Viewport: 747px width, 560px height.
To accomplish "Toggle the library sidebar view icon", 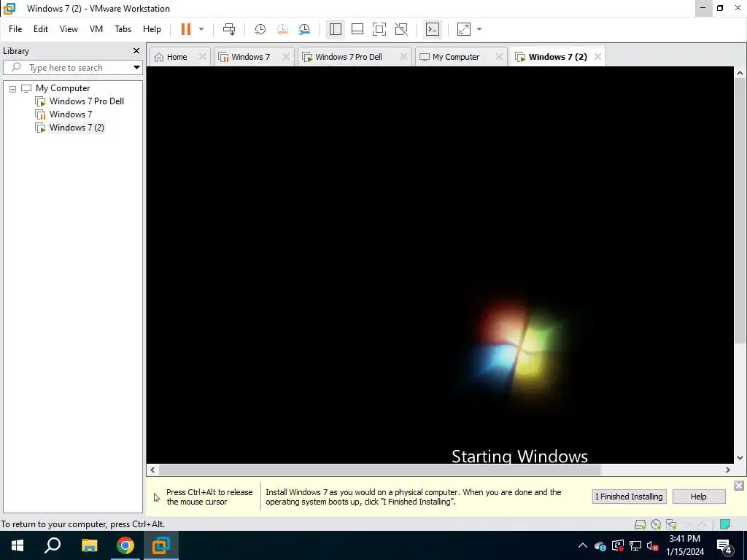I will (x=336, y=29).
